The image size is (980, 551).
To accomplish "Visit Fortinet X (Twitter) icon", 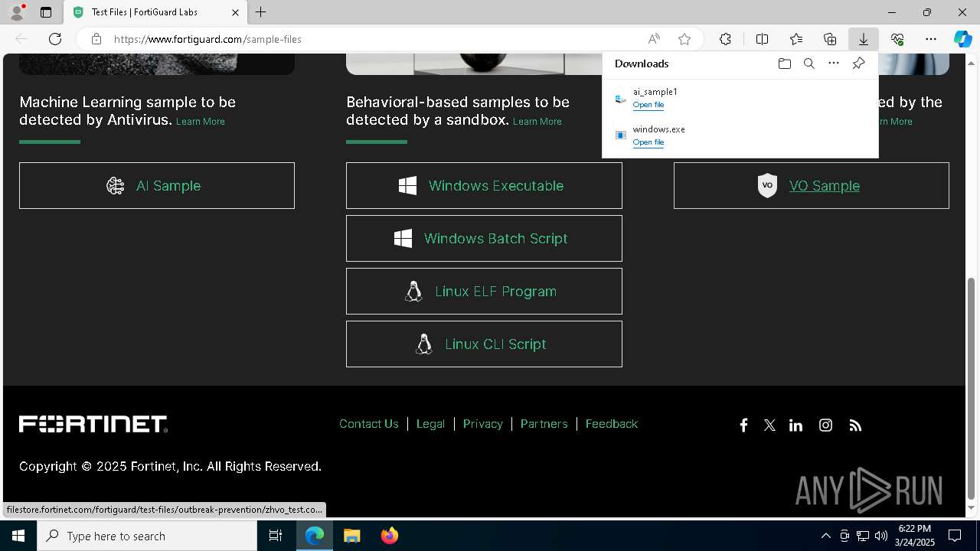I will (769, 425).
